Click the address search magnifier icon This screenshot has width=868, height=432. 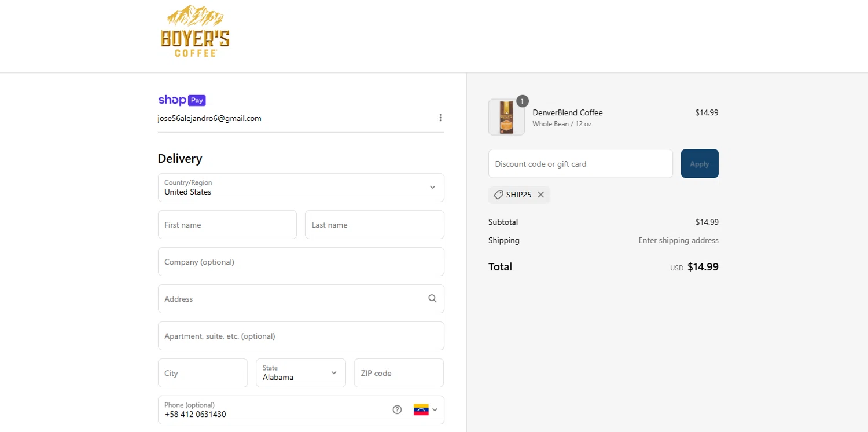point(432,299)
